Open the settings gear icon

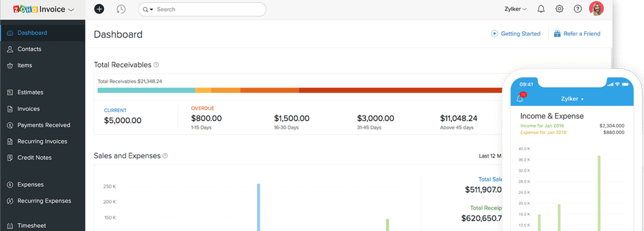pyautogui.click(x=559, y=9)
